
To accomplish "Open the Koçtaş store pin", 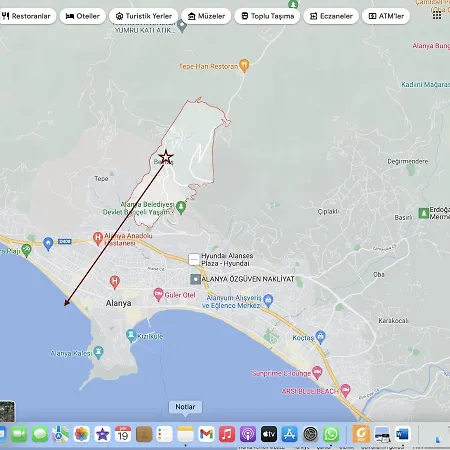I will tap(320, 337).
